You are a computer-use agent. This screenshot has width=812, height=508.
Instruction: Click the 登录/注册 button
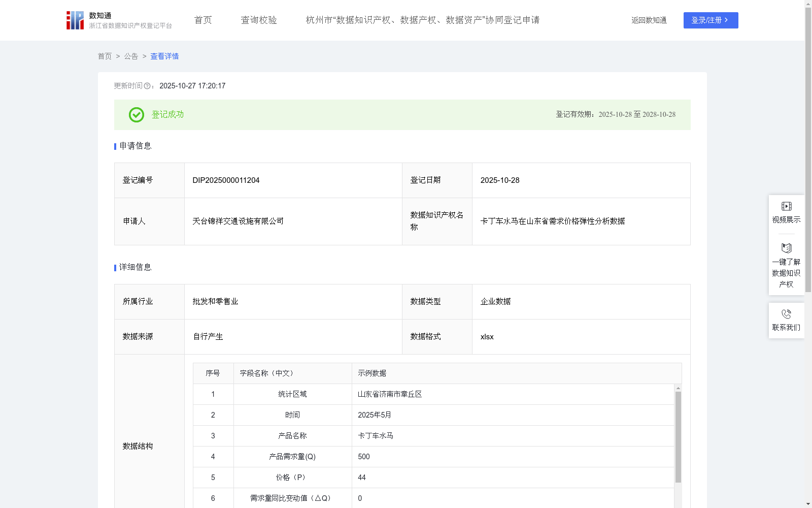[710, 20]
